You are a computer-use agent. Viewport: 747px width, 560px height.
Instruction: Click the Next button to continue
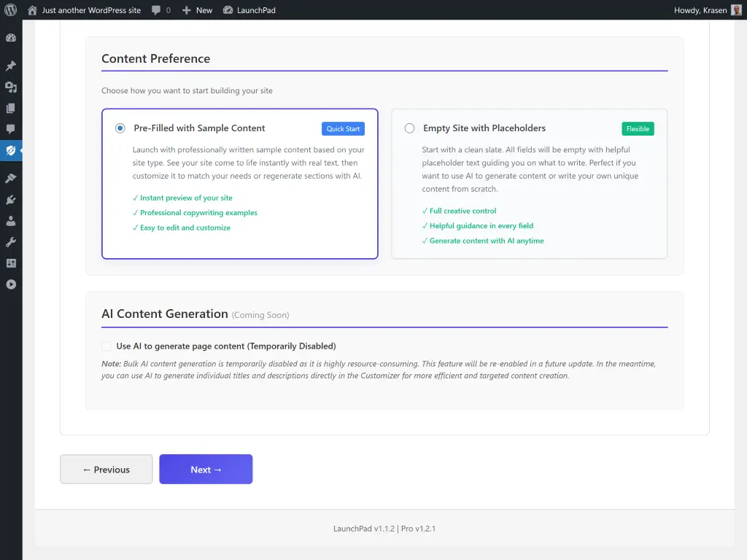click(x=206, y=469)
